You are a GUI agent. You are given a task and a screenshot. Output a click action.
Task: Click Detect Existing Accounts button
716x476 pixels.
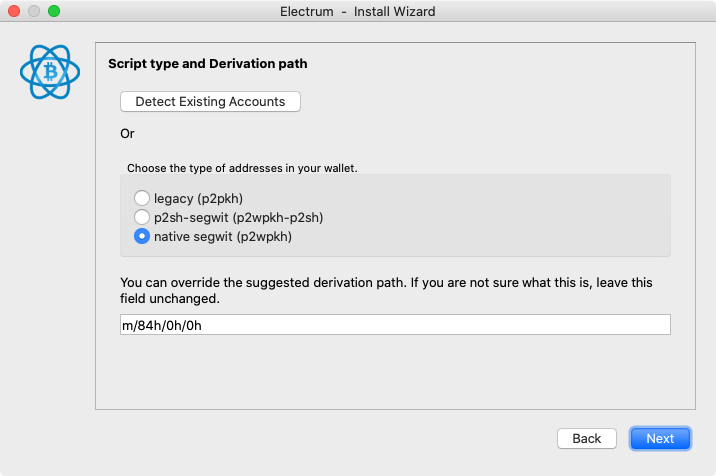point(210,101)
